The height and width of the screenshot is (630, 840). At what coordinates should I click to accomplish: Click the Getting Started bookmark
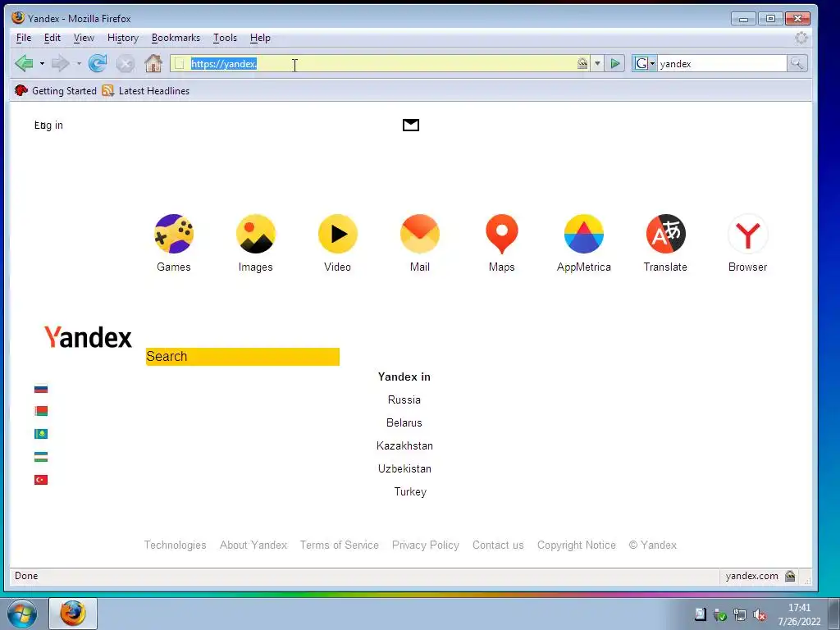point(56,90)
